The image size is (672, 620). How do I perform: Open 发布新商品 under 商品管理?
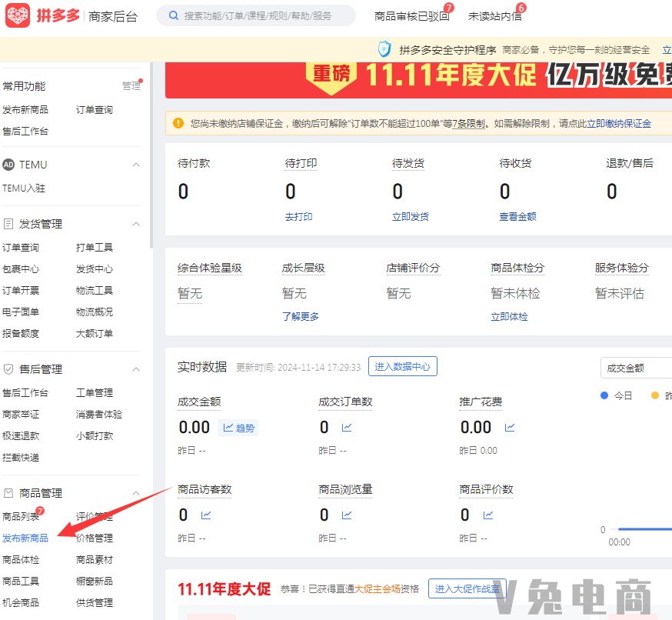[x=25, y=538]
